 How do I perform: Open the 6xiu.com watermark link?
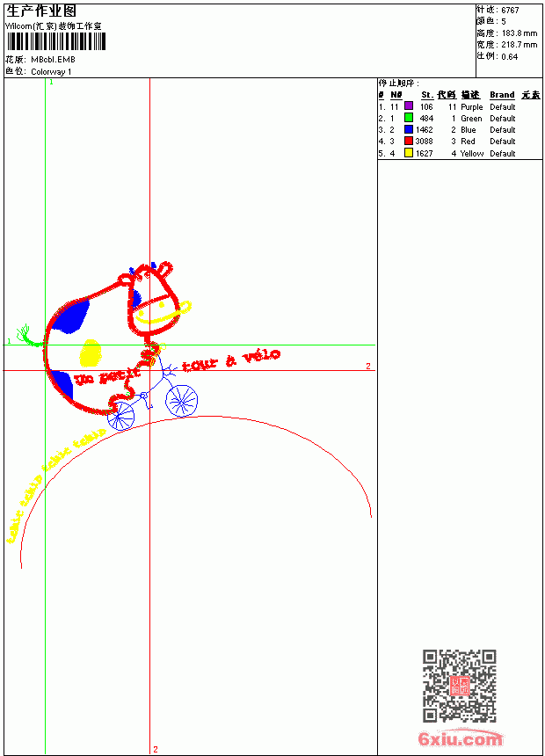[460, 738]
